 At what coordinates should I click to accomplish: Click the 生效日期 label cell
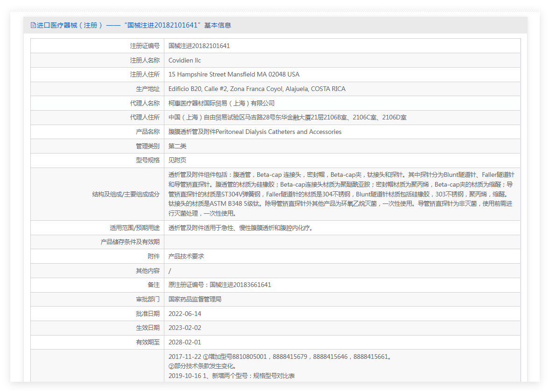point(98,328)
